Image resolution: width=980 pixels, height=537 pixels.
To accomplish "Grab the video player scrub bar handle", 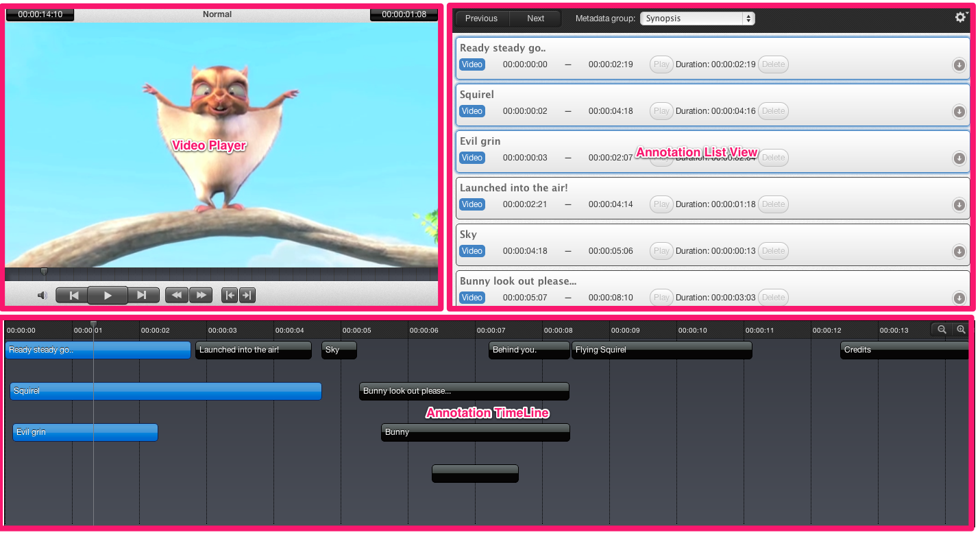I will (45, 273).
